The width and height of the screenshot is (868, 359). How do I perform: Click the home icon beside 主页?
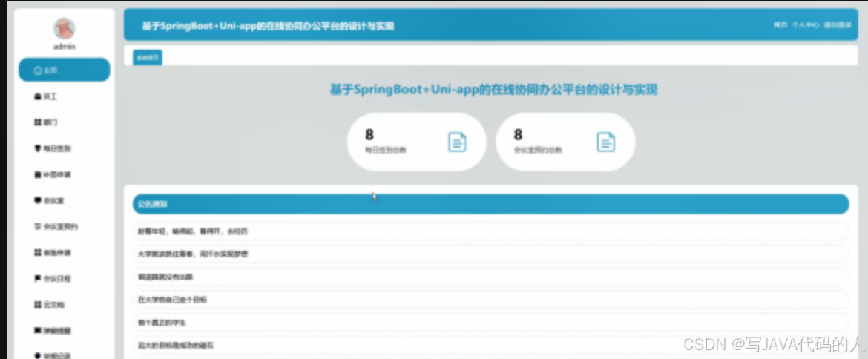coord(38,70)
